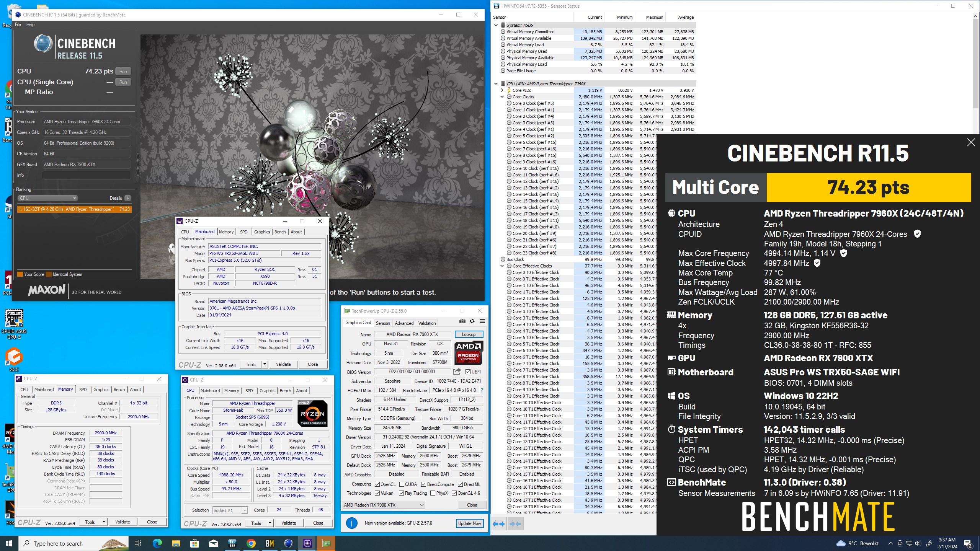This screenshot has height=551, width=980.
Task: Click the GPU-Z BIOS export share icon
Action: [x=457, y=371]
